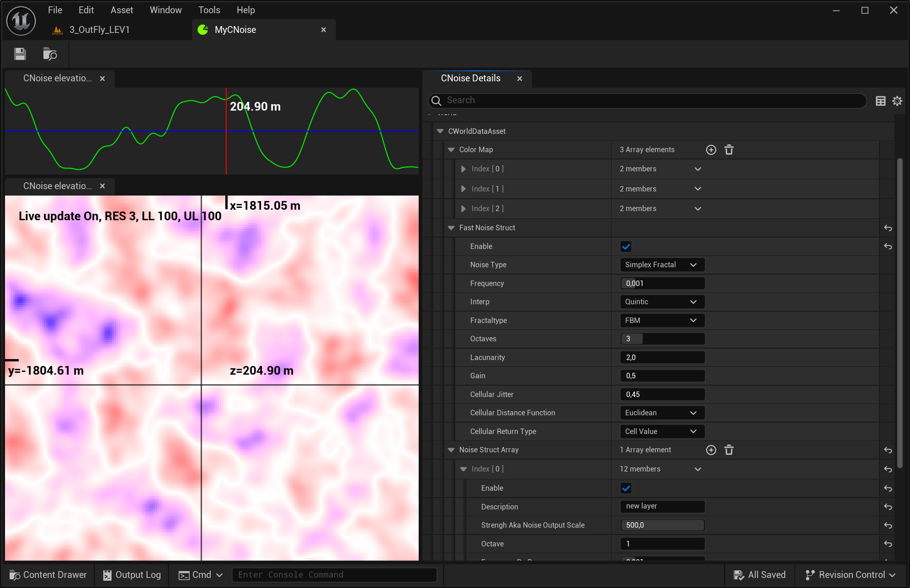The width and height of the screenshot is (910, 588).
Task: Click the search magnifier in Details panel
Action: pyautogui.click(x=436, y=101)
